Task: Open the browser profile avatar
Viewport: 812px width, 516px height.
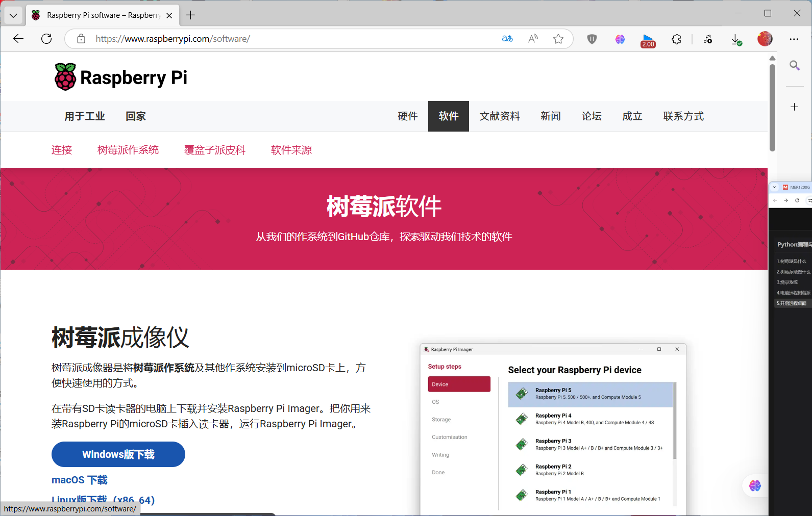Action: pyautogui.click(x=765, y=39)
